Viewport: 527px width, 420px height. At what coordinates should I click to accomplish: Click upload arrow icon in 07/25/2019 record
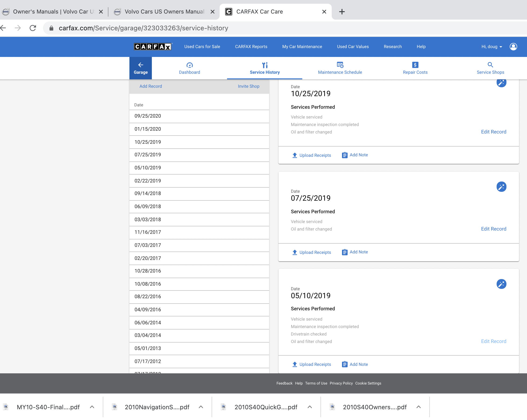pyautogui.click(x=295, y=252)
